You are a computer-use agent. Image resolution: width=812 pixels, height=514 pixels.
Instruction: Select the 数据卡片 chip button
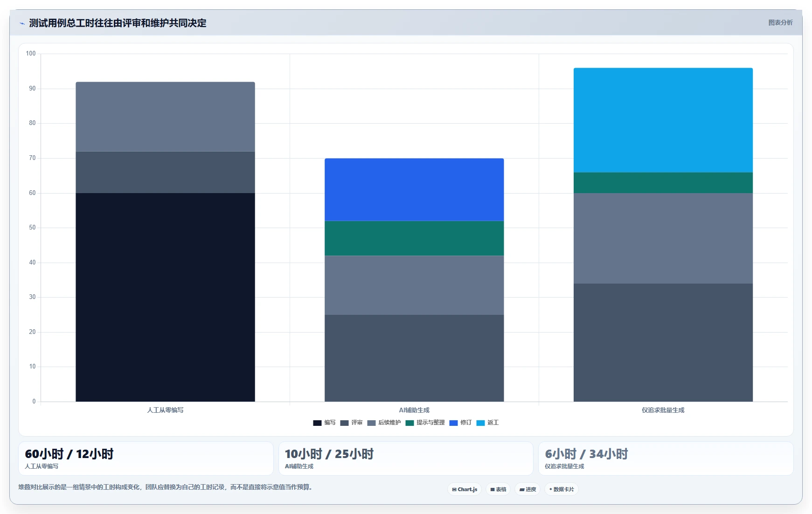tap(562, 489)
